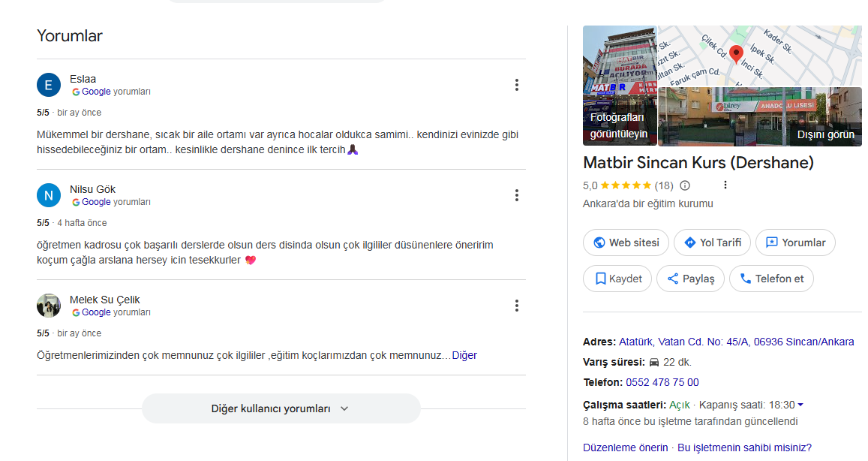This screenshot has width=868, height=461.
Task: Open the three-dot menu next to the rating
Action: click(724, 184)
